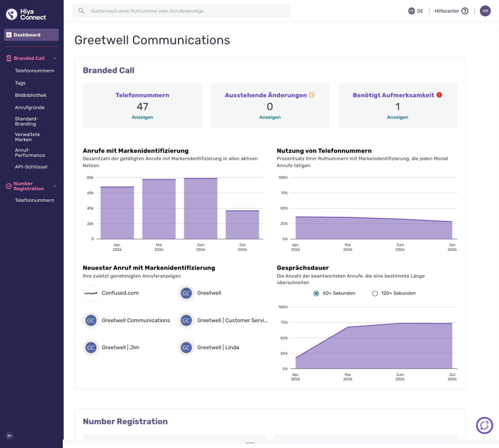This screenshot has height=448, width=499.
Task: Click the red attention alert icon
Action: (439, 95)
